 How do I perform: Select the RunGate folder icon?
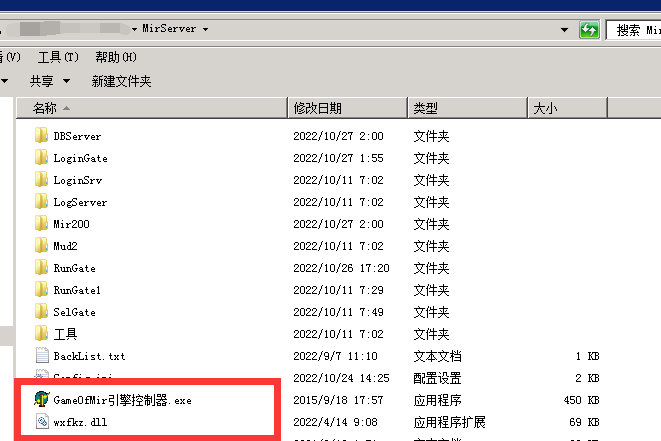(41, 268)
